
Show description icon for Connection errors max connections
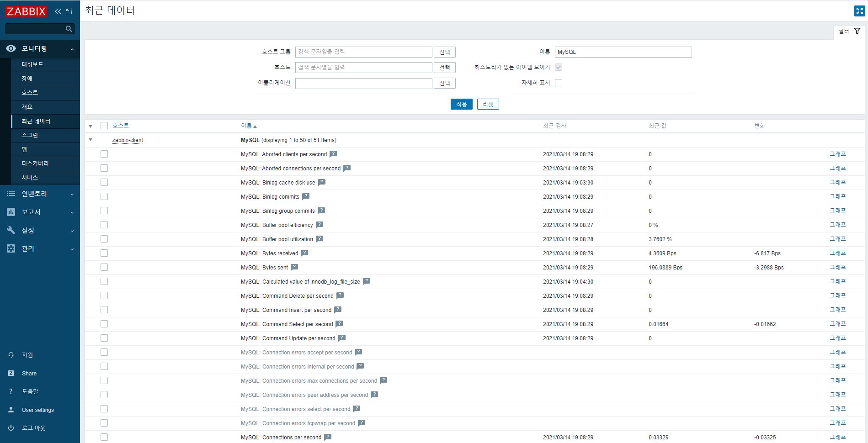(383, 380)
